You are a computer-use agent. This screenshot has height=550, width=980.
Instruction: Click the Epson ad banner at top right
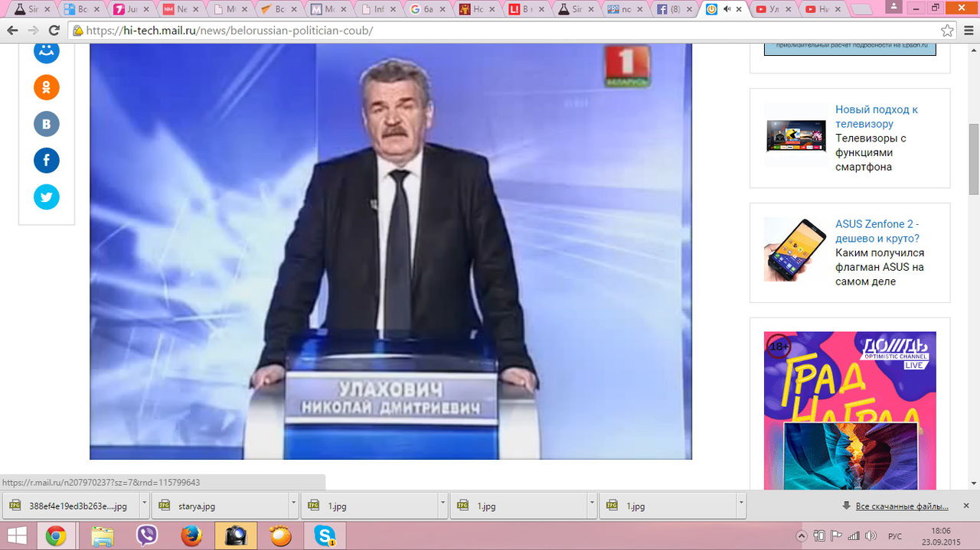[850, 49]
